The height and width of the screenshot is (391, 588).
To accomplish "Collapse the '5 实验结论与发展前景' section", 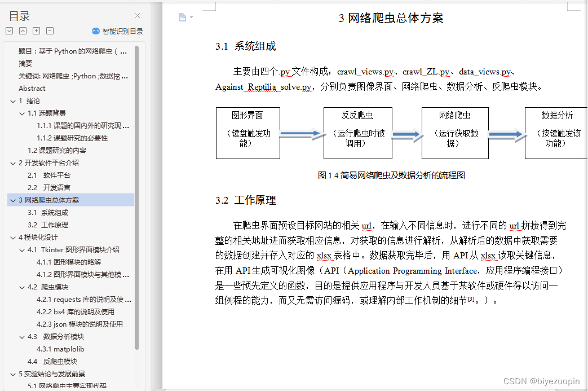I will coord(13,374).
